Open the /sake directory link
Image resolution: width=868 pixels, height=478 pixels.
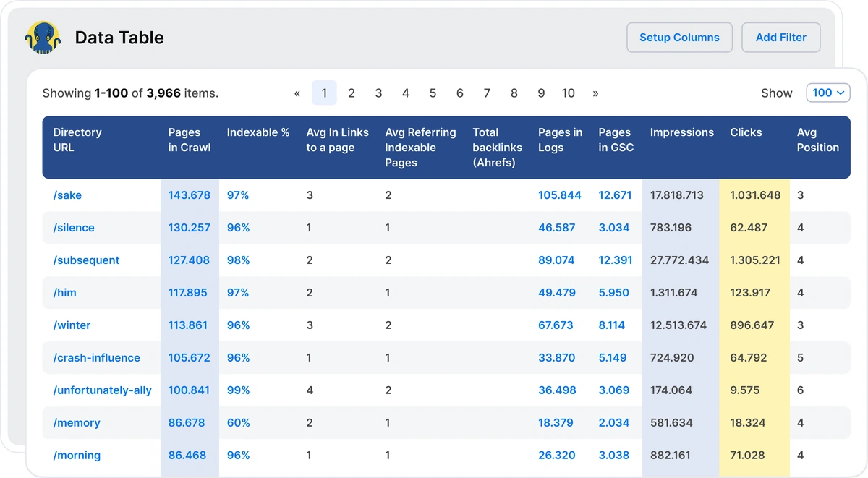tap(67, 195)
